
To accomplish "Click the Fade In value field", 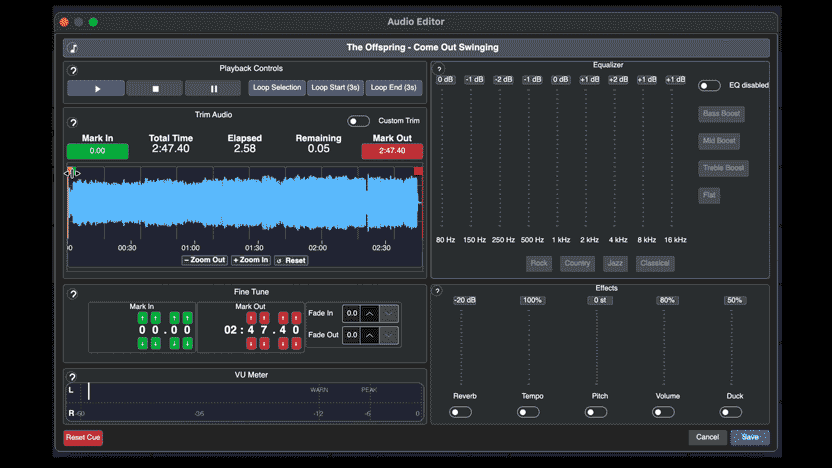I will pos(352,314).
